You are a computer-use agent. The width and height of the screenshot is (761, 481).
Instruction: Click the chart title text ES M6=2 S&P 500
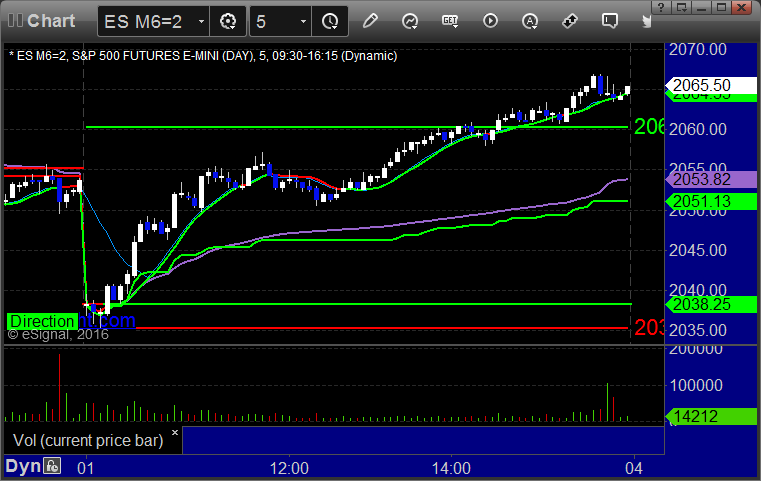pos(203,56)
